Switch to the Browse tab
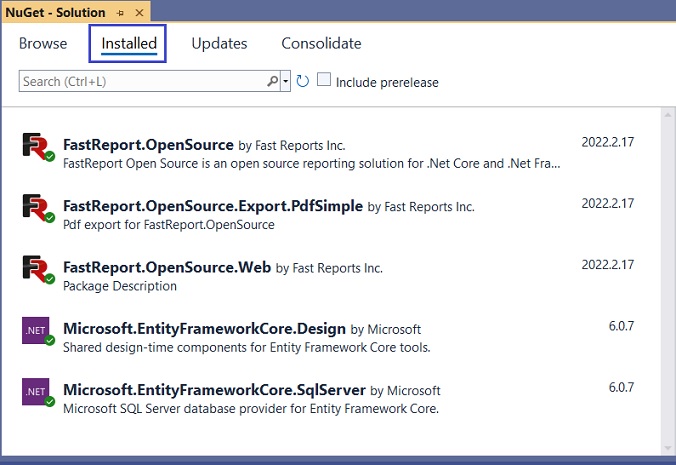Viewport: 676px width, 465px height. (43, 43)
